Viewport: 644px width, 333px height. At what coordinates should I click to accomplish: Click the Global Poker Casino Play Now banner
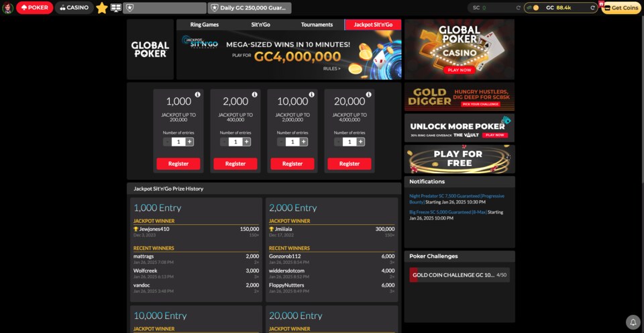pyautogui.click(x=459, y=49)
